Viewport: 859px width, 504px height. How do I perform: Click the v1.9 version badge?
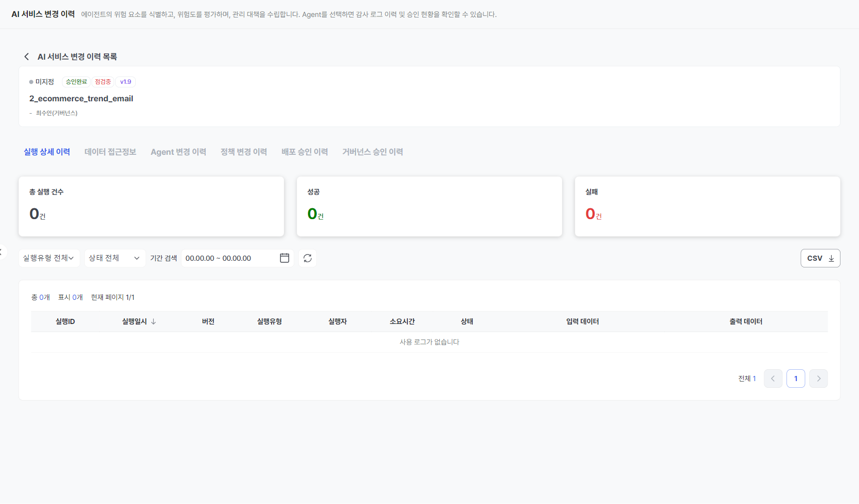click(x=126, y=82)
